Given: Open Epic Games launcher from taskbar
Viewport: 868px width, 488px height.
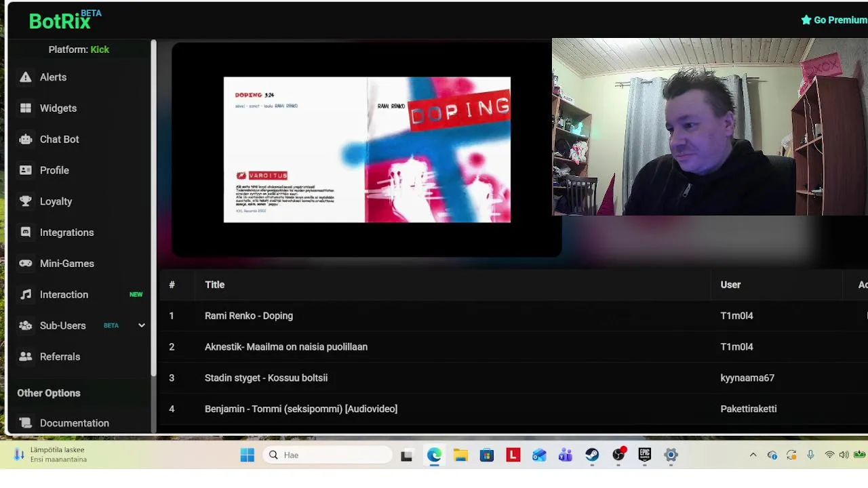Looking at the screenshot, I should tap(644, 455).
